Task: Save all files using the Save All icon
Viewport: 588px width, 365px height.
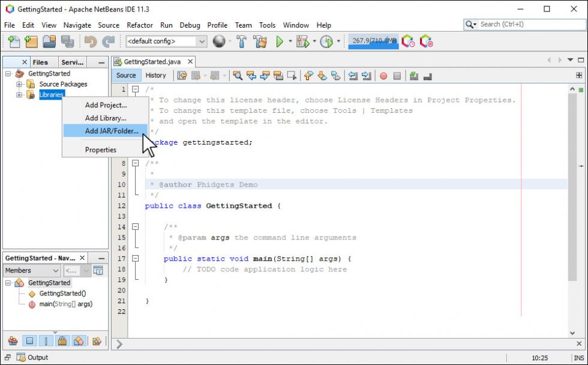Action: [x=68, y=41]
